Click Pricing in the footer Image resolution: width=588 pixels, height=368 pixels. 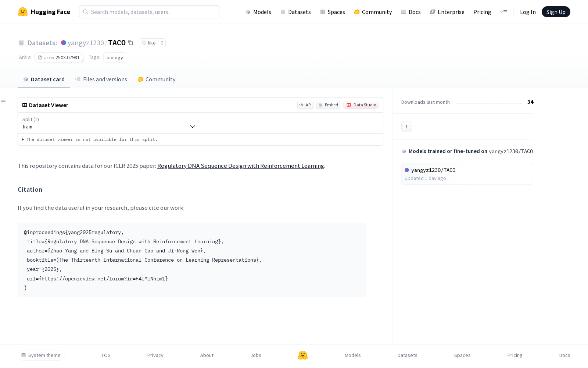click(515, 355)
